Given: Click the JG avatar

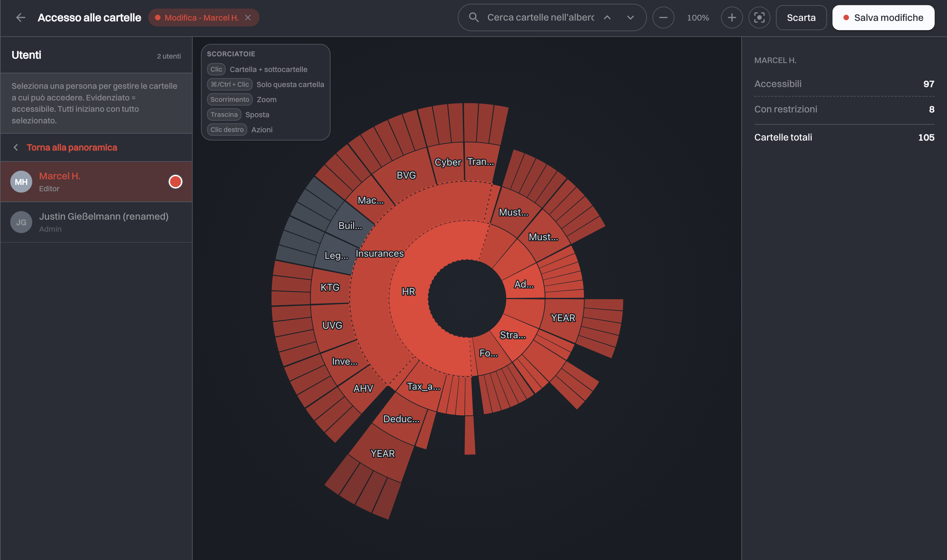Looking at the screenshot, I should pyautogui.click(x=21, y=222).
